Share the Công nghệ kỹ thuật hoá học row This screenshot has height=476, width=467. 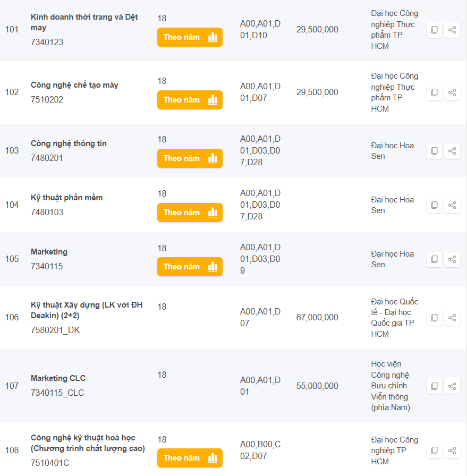coord(452,450)
